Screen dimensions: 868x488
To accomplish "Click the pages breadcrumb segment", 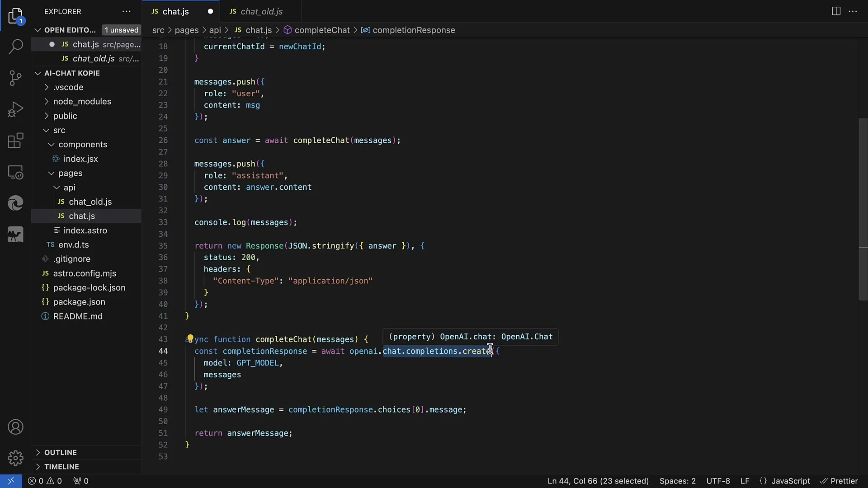I will (187, 30).
